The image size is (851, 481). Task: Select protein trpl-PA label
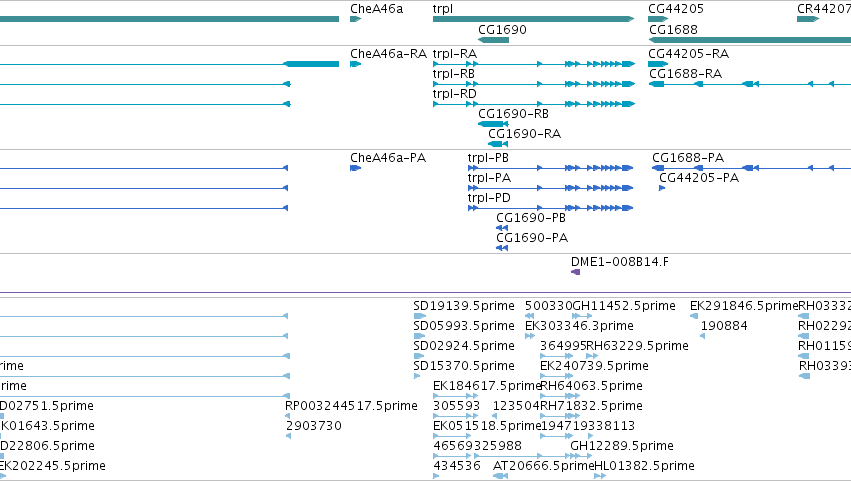pos(489,178)
